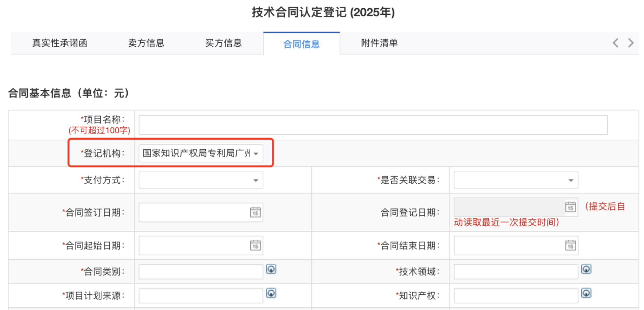Switch to the 买方信息 tab
The image size is (644, 310).
pyautogui.click(x=224, y=43)
